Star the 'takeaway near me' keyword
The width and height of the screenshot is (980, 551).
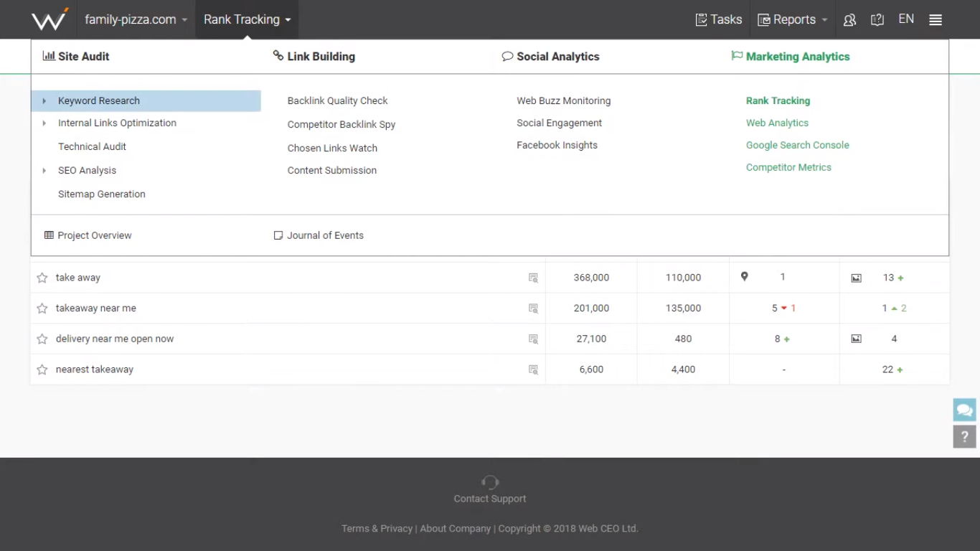pos(42,309)
